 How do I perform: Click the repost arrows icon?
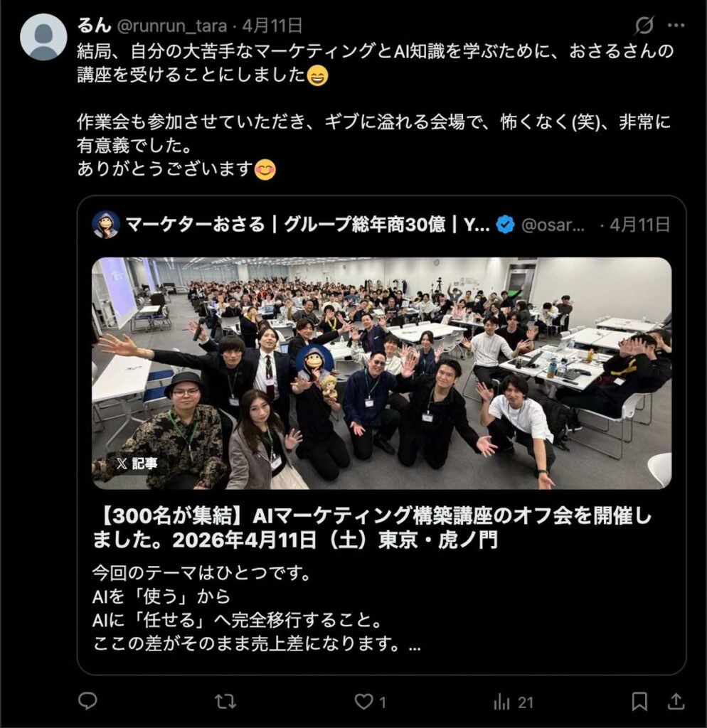(x=225, y=702)
